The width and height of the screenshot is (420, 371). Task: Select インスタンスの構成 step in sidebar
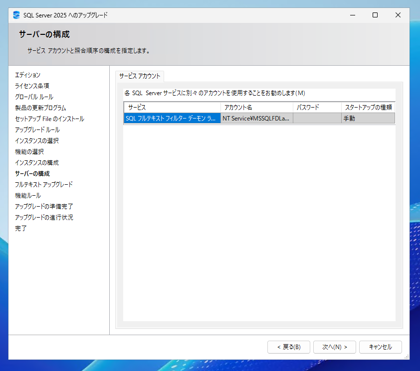click(37, 163)
